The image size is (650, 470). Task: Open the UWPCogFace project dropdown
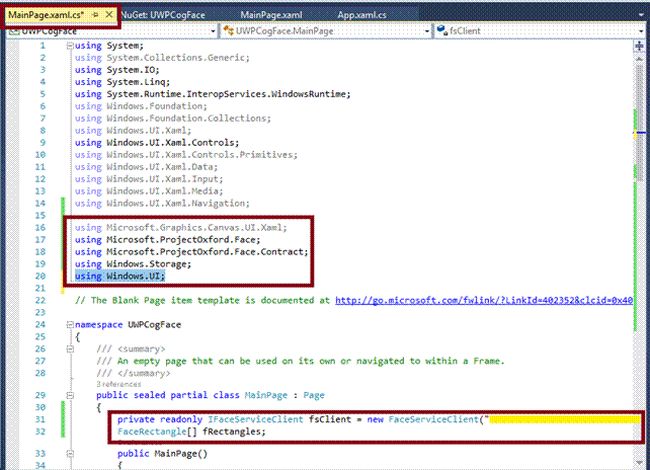coord(213,31)
